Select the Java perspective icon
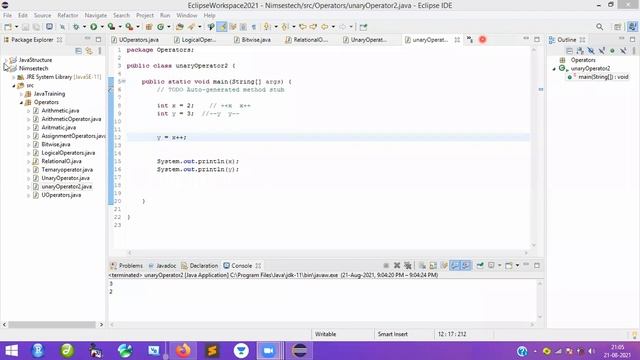The width and height of the screenshot is (640, 360). click(x=632, y=27)
